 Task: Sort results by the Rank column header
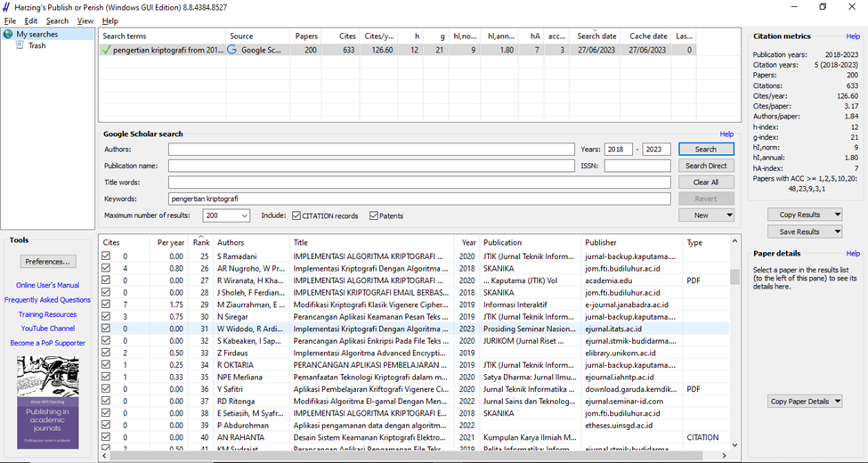point(201,242)
